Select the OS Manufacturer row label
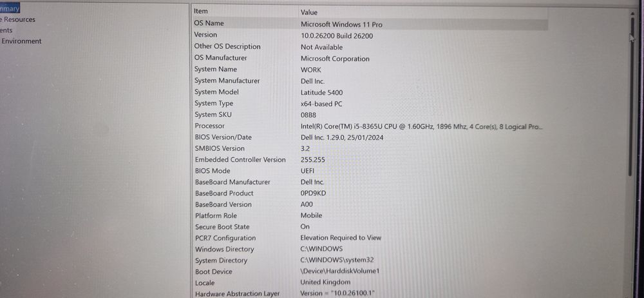 click(x=220, y=57)
